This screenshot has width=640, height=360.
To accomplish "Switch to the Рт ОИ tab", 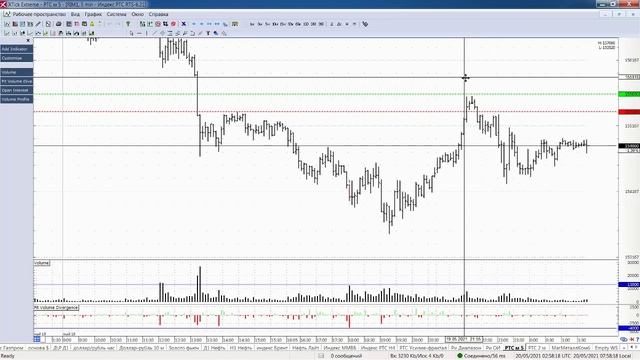I will 493,348.
